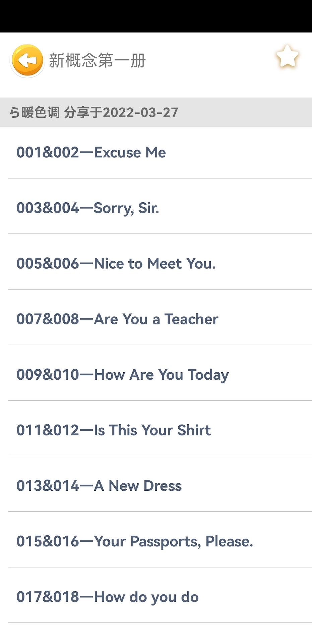Image resolution: width=312 pixels, height=644 pixels.
Task: Open the How Are You Today lesson
Action: (x=161, y=375)
